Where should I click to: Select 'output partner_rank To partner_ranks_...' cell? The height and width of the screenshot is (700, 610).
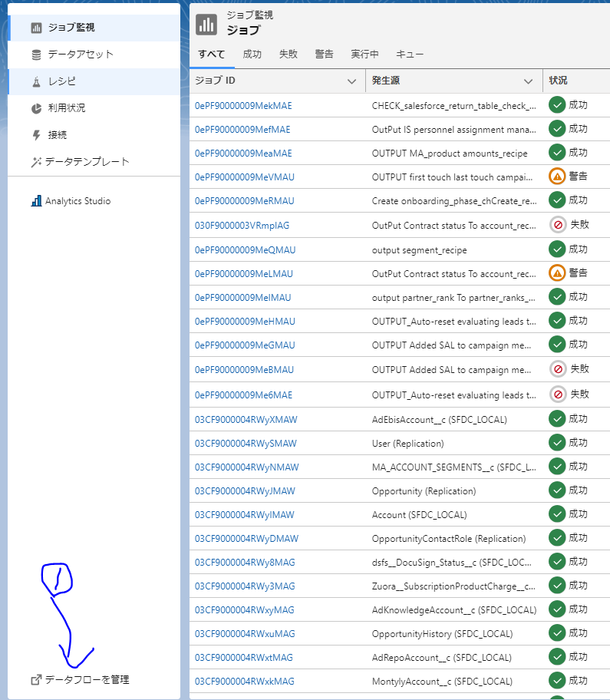pyautogui.click(x=453, y=298)
